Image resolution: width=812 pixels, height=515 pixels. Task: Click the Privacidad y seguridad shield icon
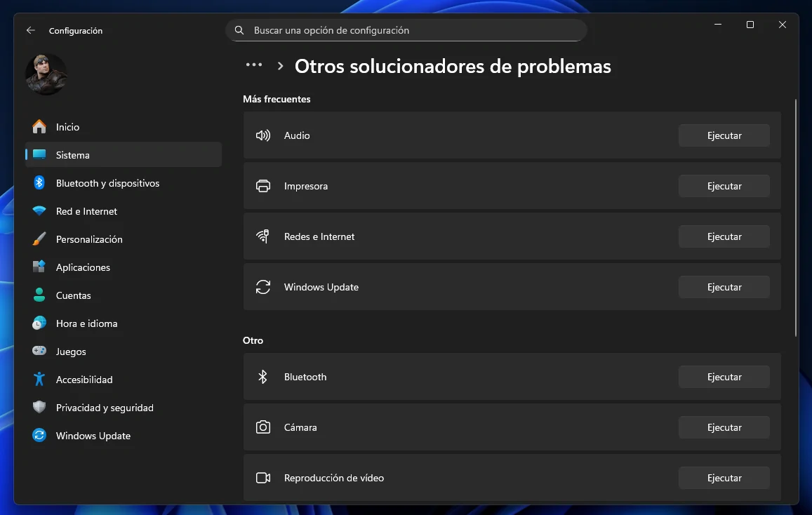(39, 408)
